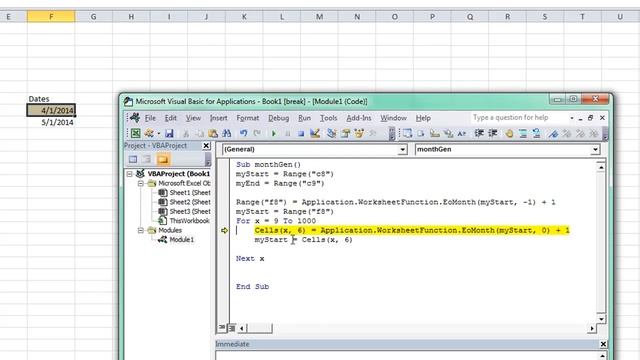Close the Immediate window pane
Image resolution: width=640 pixels, height=360 pixels.
pos(603,344)
